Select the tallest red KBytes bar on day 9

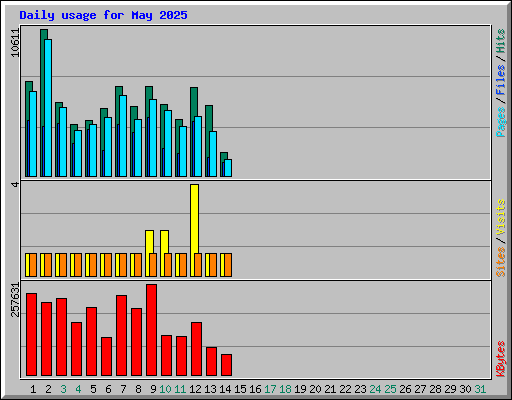click(151, 330)
